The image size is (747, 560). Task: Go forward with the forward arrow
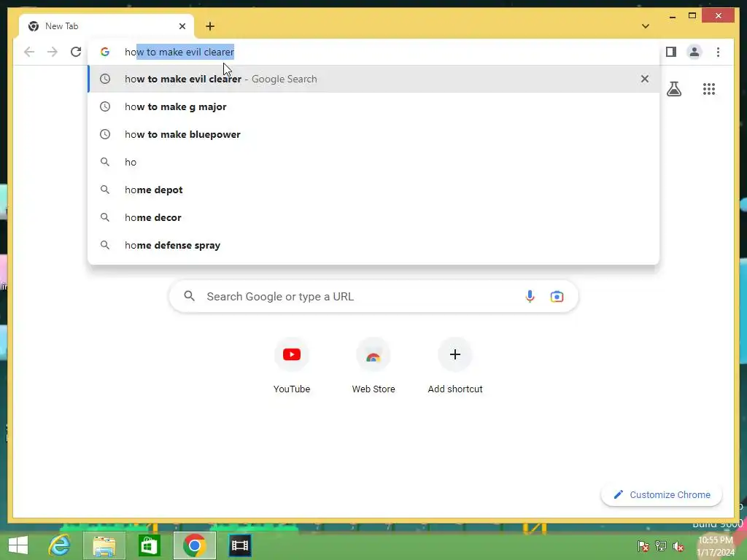click(x=53, y=52)
